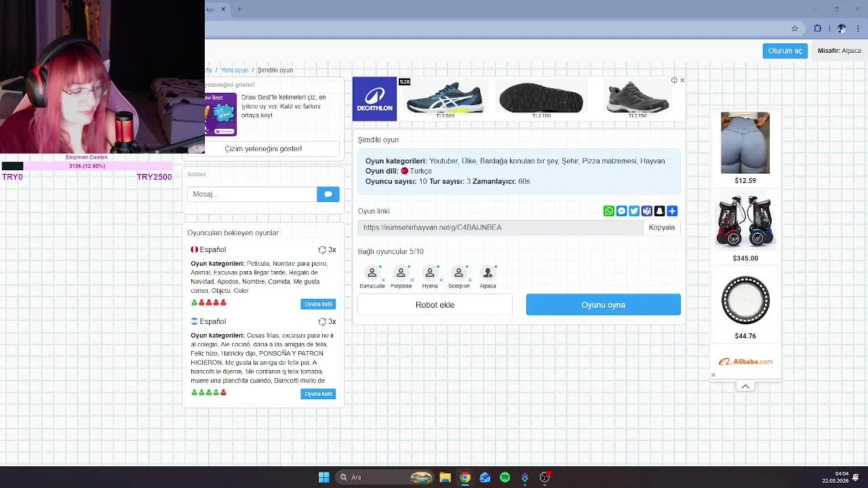Share game link via WhatsApp icon
Viewport: 868px width, 488px height.
click(x=609, y=211)
